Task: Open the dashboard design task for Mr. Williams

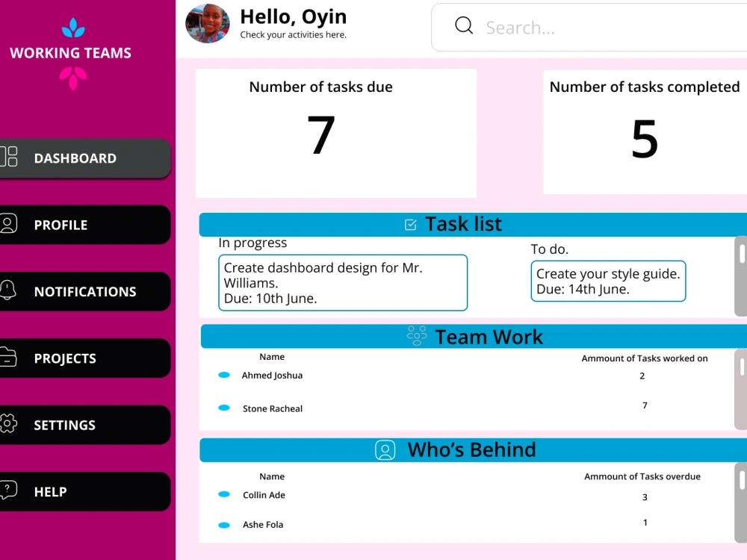Action: pos(343,283)
